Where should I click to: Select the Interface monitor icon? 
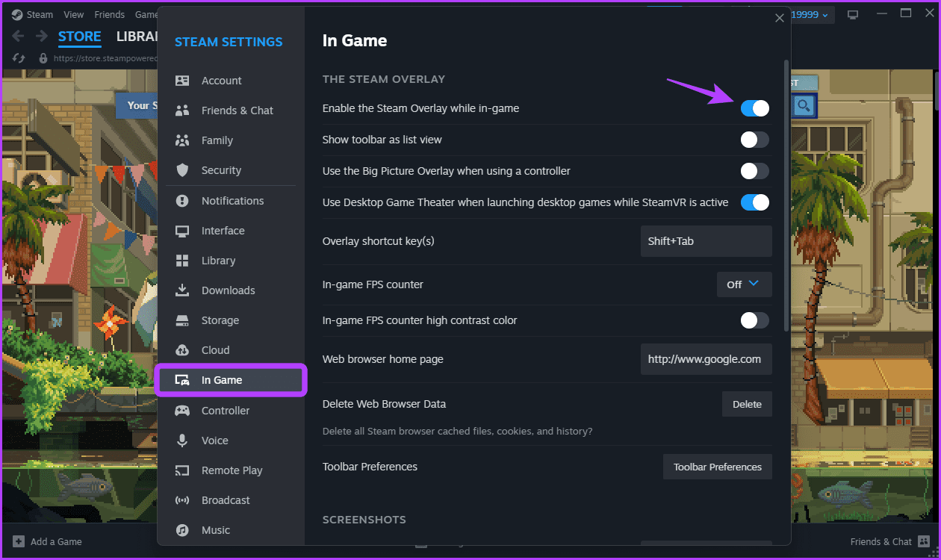point(182,231)
